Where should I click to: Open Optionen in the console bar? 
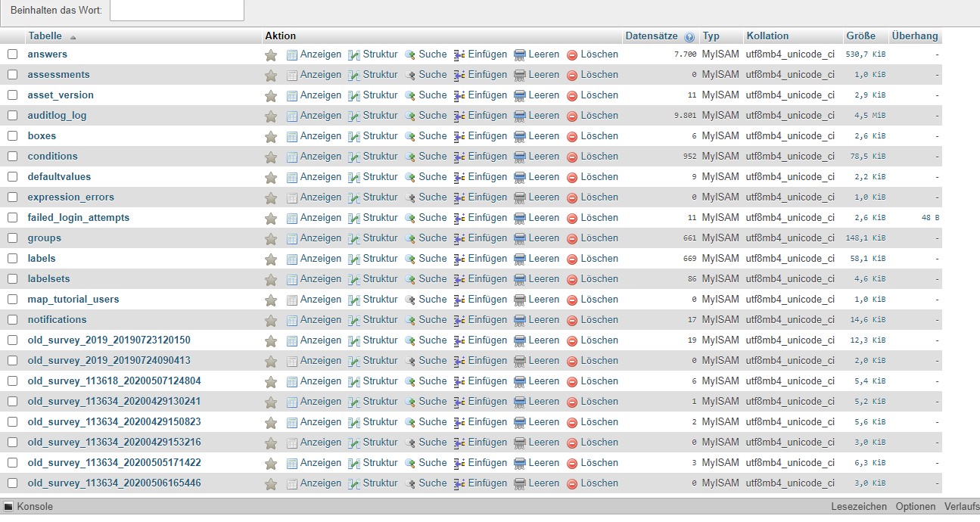(915, 506)
